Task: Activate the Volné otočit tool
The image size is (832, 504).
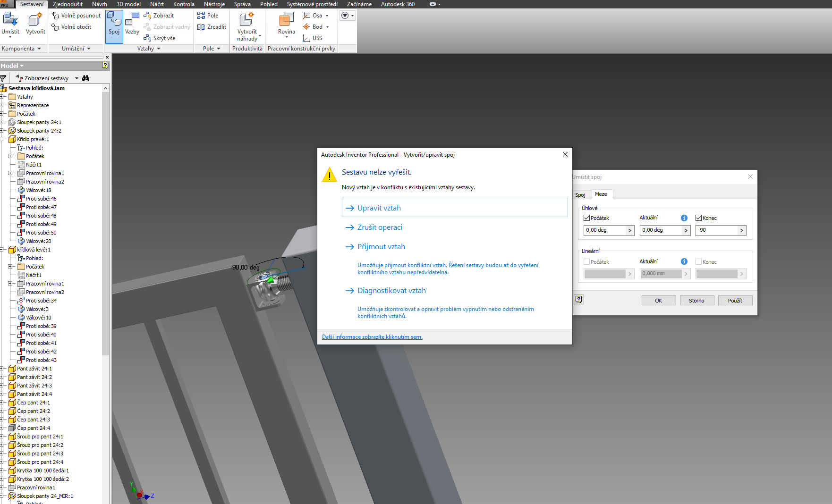Action: pos(74,27)
